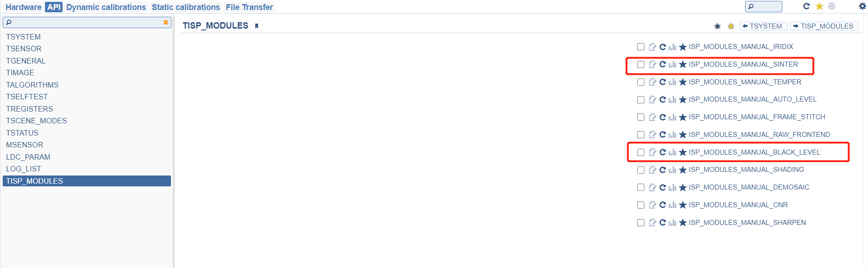
Task: Click the chart icon for ISP_MODULES_MANUAL_BLACK_LEVEL
Action: [x=673, y=152]
